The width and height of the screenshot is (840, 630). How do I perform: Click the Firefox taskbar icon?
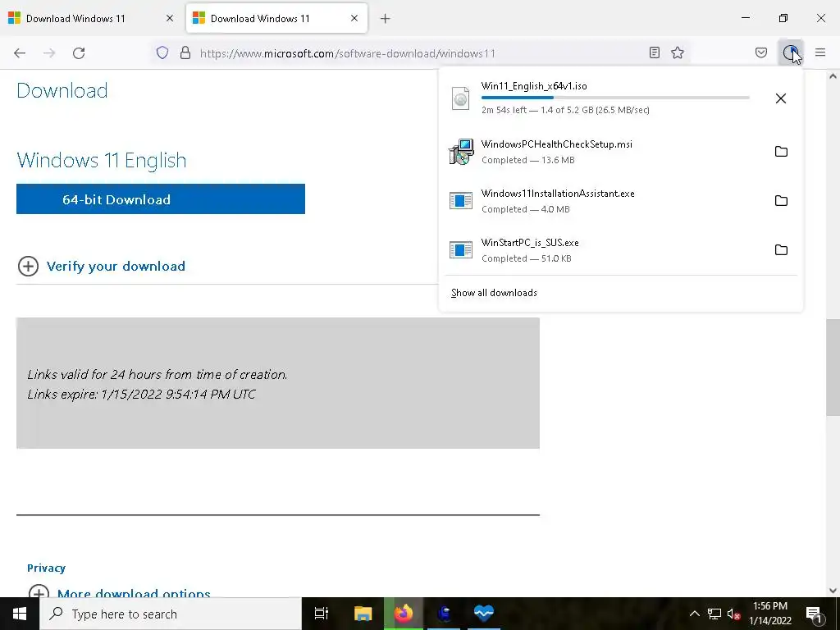coord(404,614)
